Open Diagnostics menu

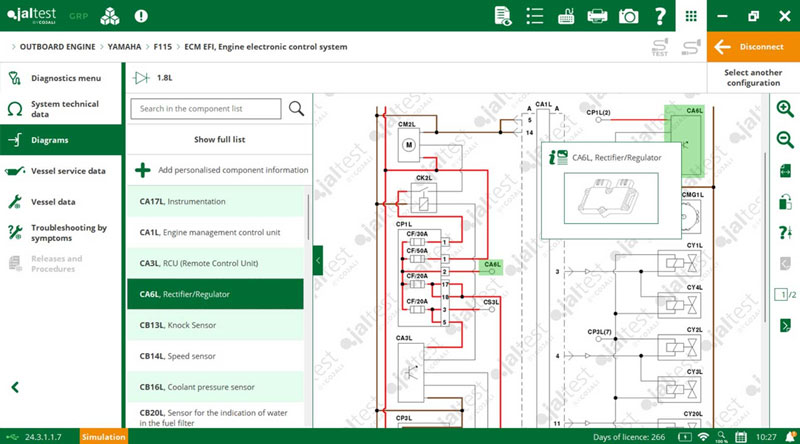[x=61, y=78]
